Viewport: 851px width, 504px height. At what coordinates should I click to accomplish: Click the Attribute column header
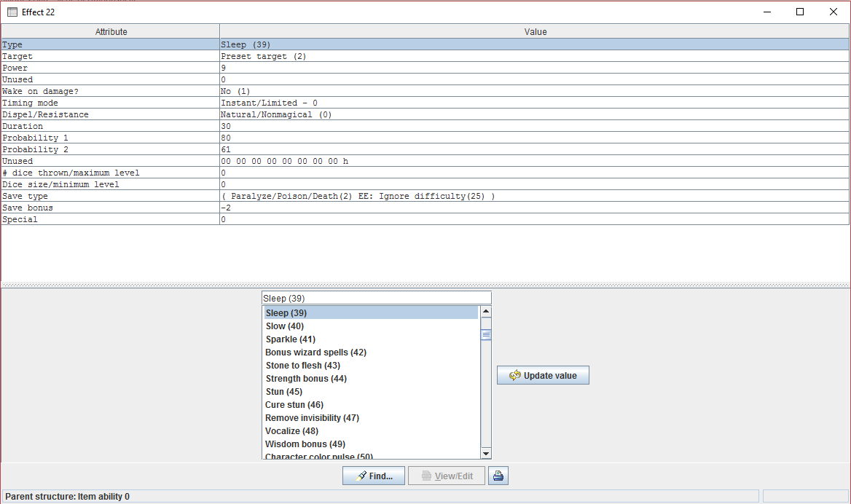click(111, 31)
